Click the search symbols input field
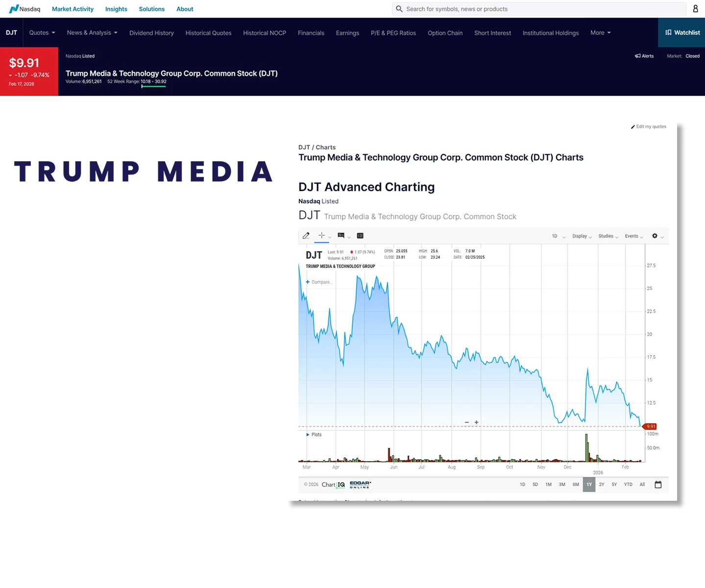 [x=539, y=9]
